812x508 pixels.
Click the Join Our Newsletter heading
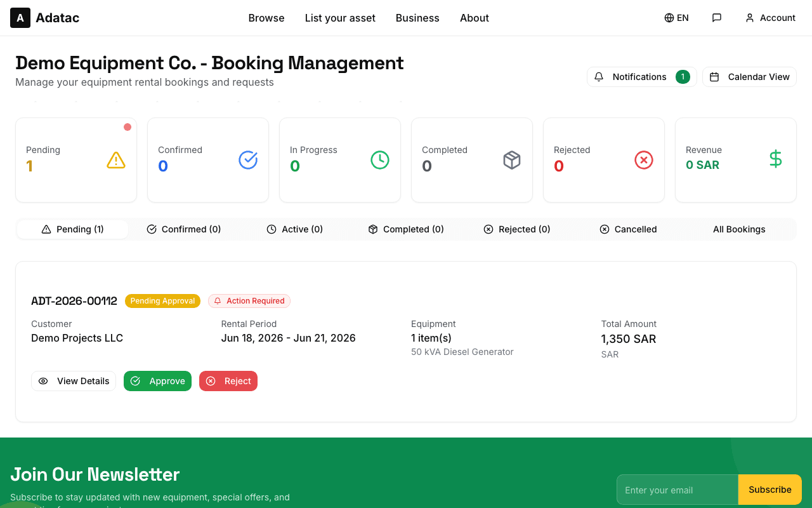pos(95,474)
